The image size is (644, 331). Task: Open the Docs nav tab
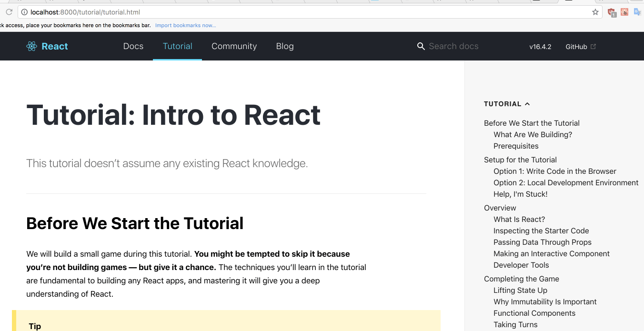pyautogui.click(x=133, y=46)
